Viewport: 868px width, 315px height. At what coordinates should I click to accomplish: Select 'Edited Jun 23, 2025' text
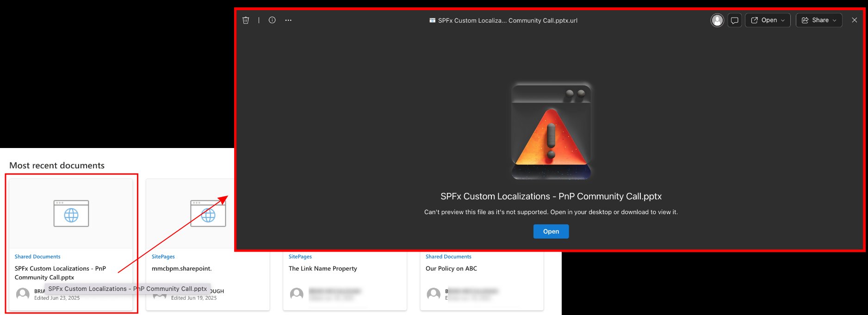57,298
